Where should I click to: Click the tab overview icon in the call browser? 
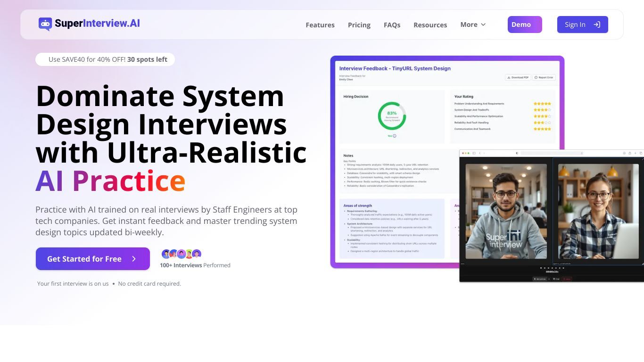641,153
